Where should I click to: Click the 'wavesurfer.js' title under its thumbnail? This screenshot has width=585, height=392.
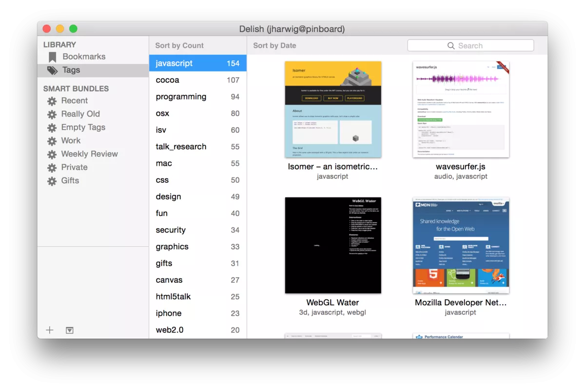[x=461, y=167]
